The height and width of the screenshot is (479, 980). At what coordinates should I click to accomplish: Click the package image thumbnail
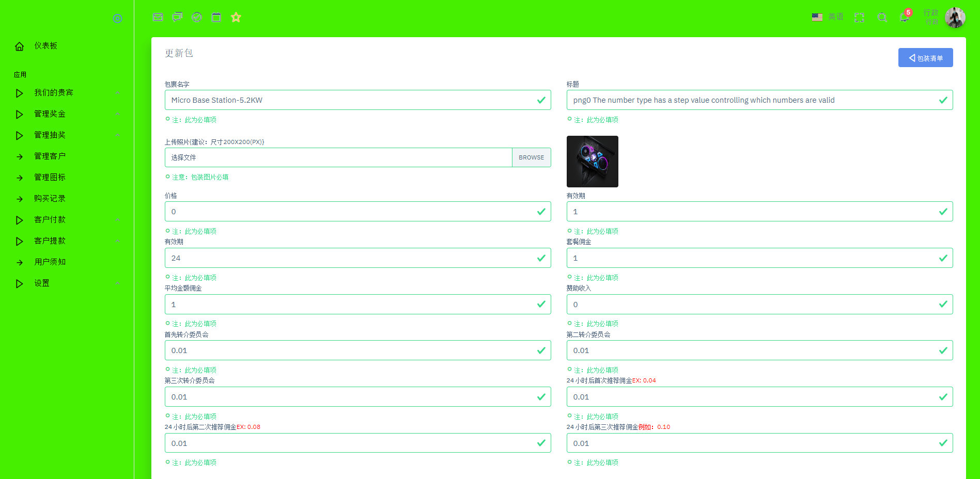tap(593, 162)
